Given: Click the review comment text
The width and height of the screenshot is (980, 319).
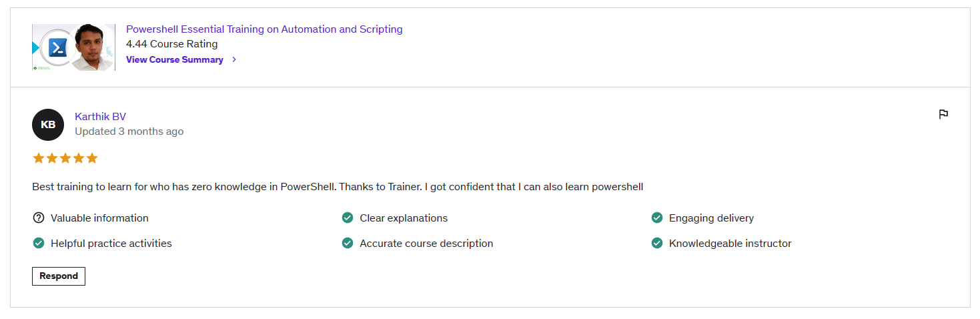Looking at the screenshot, I should tap(337, 187).
